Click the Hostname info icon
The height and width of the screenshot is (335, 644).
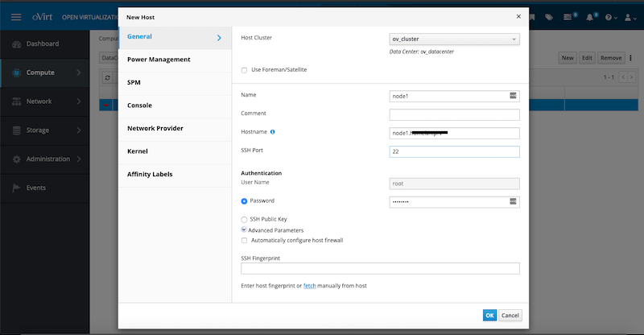(x=273, y=132)
